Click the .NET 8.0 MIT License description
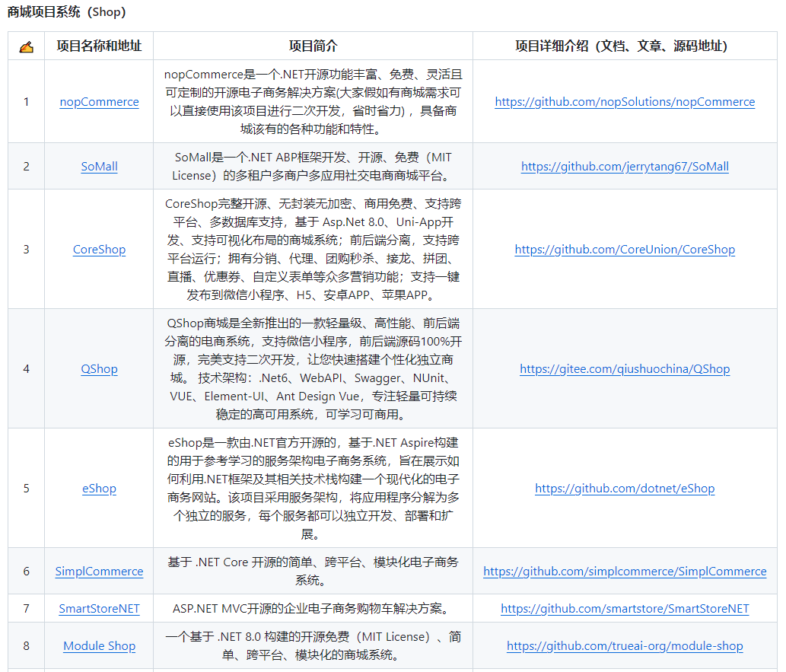This screenshot has width=786, height=672. [313, 646]
